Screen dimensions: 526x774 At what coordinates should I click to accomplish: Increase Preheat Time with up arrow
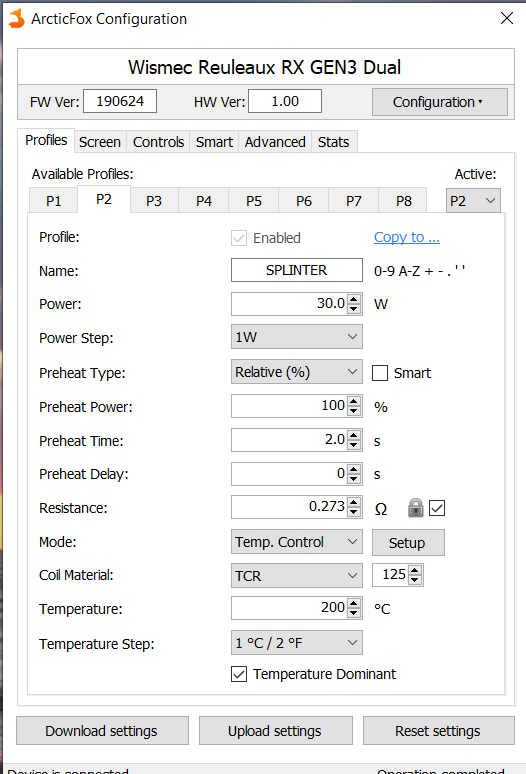(354, 434)
